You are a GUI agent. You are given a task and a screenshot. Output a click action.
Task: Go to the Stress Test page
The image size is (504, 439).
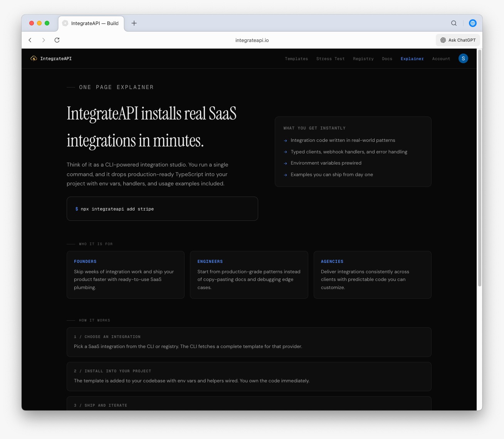point(330,59)
